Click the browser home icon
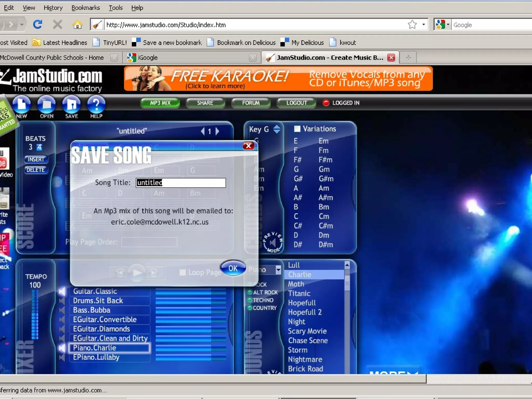 coord(77,25)
